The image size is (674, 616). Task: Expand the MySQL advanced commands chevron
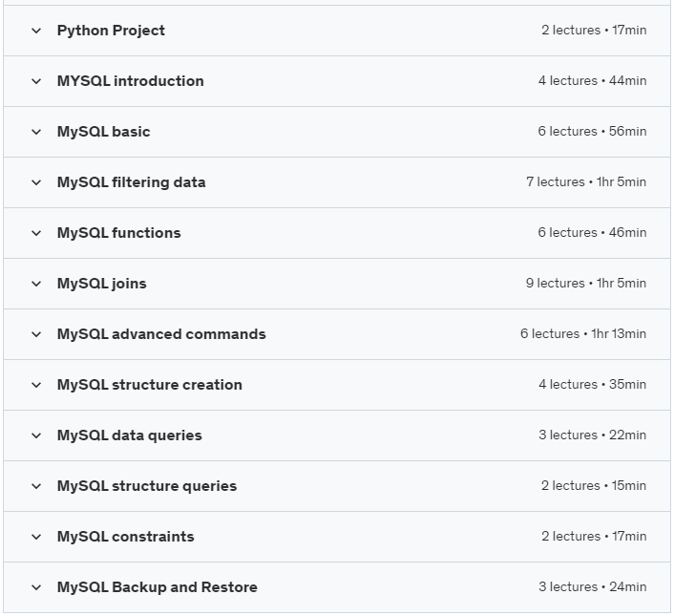point(36,334)
